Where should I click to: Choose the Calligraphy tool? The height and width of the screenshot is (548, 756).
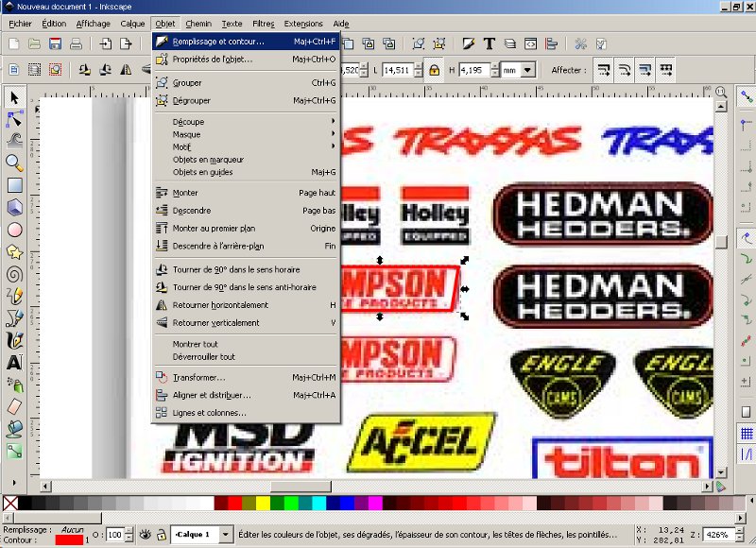point(14,340)
